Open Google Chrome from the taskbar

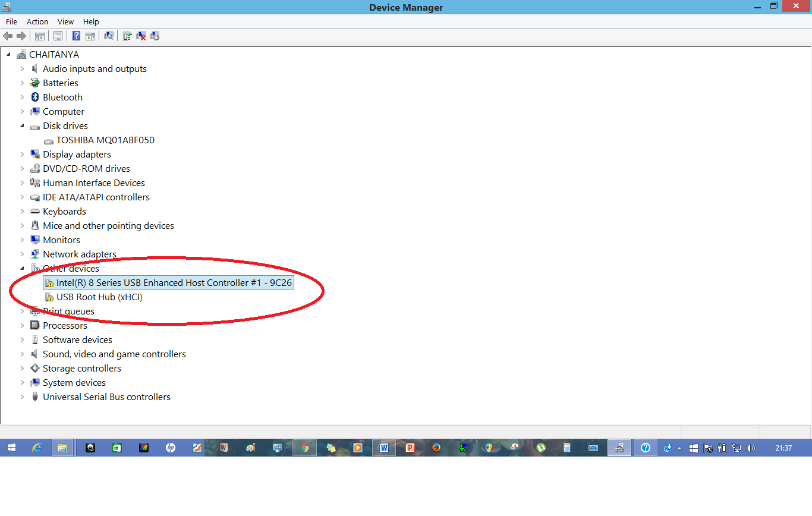tap(304, 448)
